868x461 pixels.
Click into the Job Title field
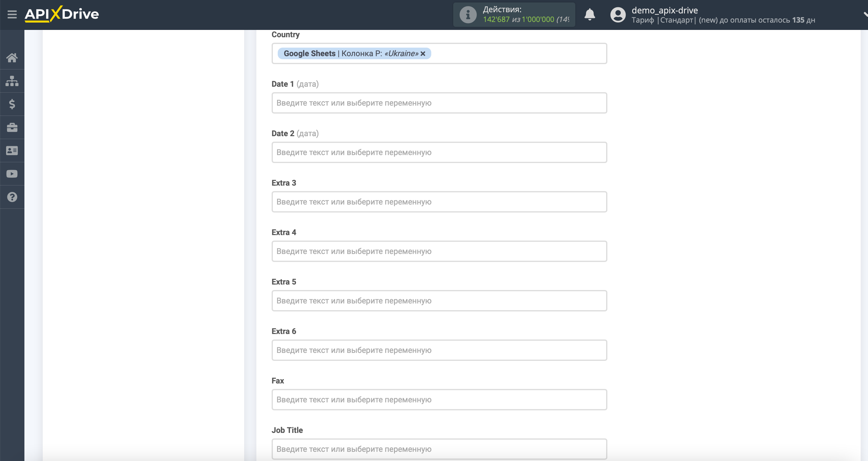click(439, 449)
